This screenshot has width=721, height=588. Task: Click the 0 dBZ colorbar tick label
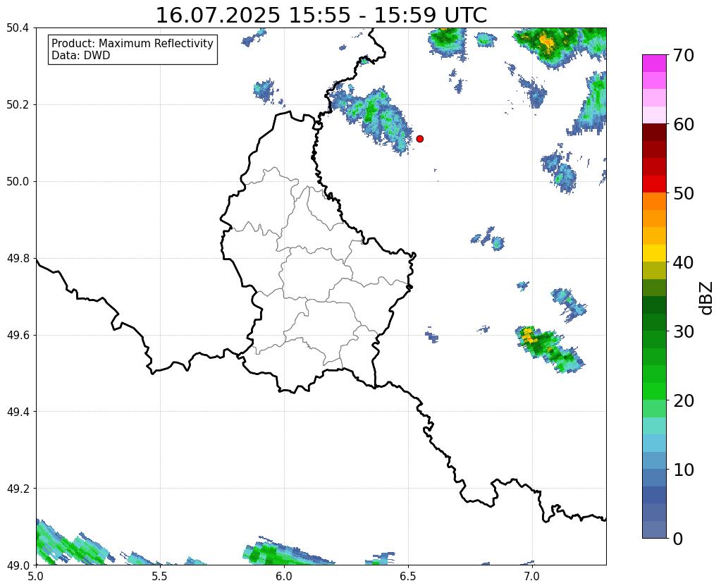click(678, 539)
